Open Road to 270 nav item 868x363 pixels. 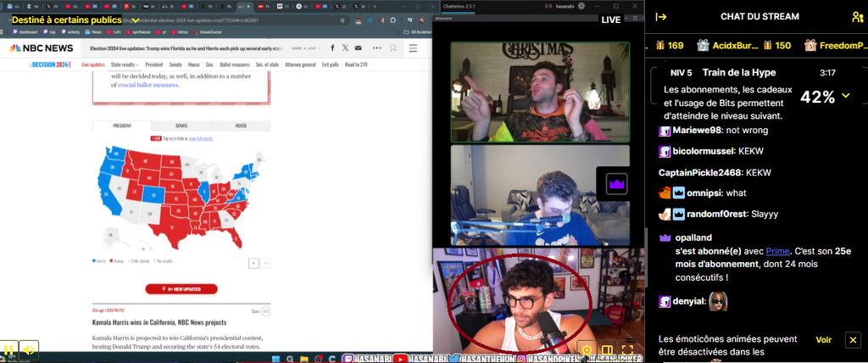[356, 64]
